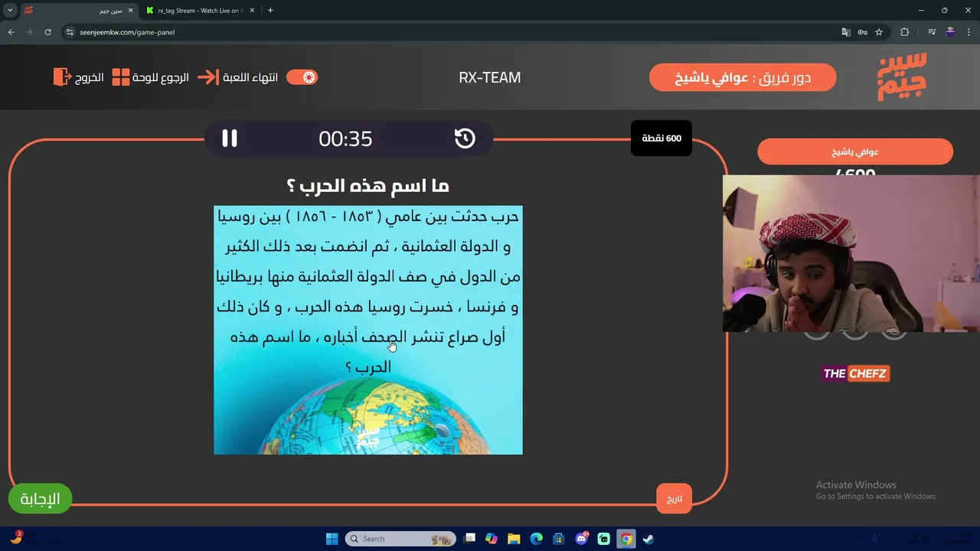The width and height of the screenshot is (980, 551).
Task: Reset the timer with the rewind icon
Action: [465, 139]
